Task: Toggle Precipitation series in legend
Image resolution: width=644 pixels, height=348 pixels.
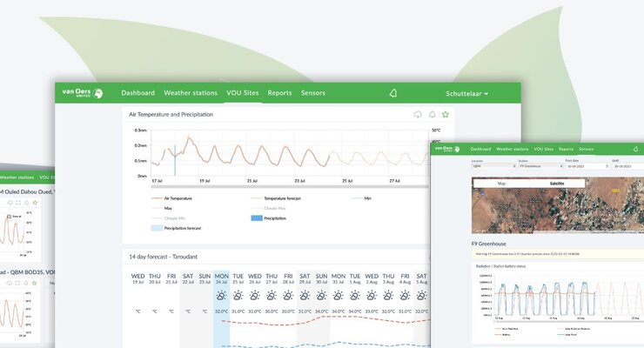Action: point(269,218)
